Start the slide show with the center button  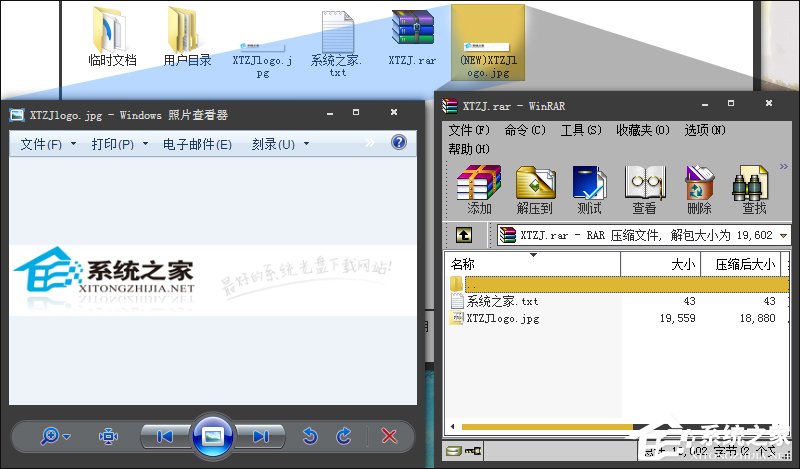[213, 436]
